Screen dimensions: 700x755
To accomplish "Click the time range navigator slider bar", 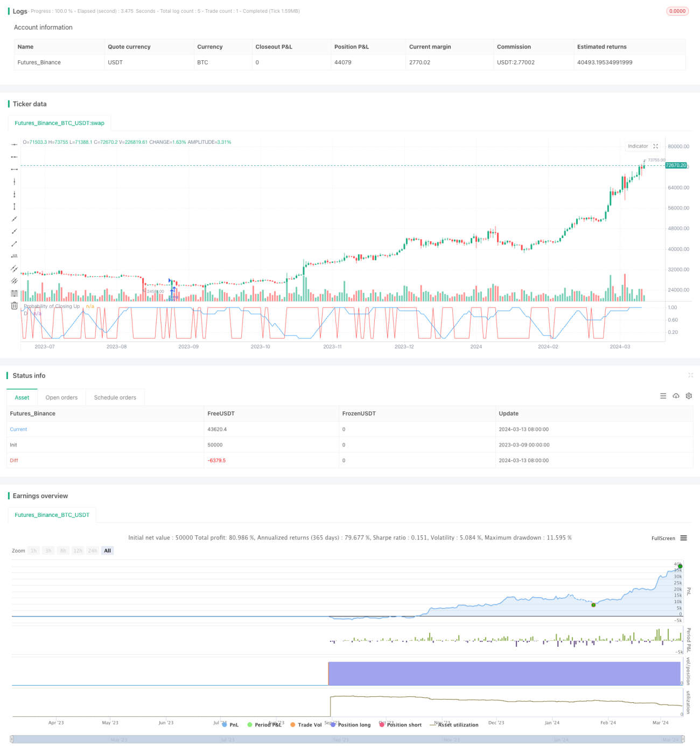I will coord(347,740).
